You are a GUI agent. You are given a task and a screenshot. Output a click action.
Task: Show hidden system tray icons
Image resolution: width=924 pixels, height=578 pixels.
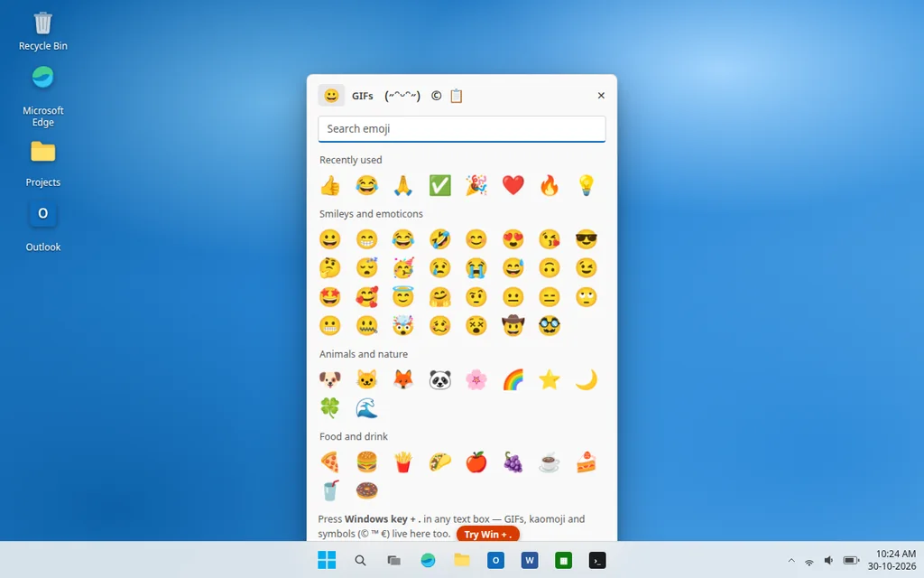[791, 561]
